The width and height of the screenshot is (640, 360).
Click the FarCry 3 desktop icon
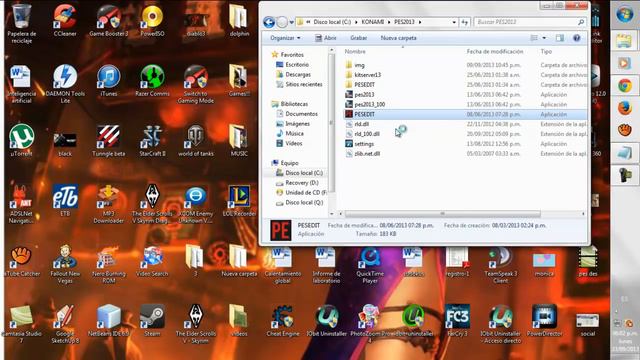tap(457, 320)
